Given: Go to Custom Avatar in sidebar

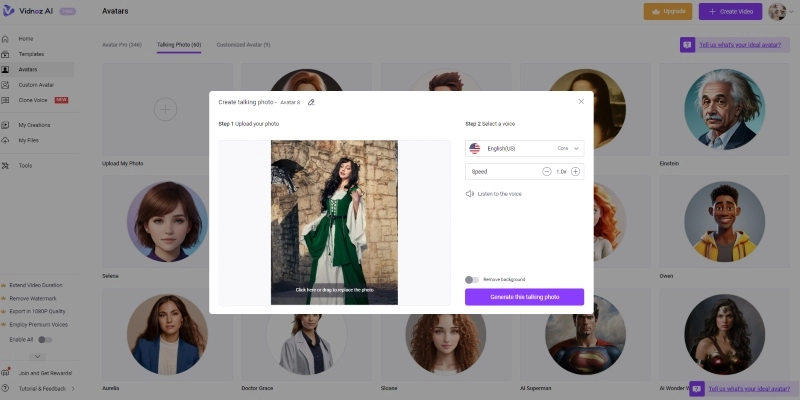Looking at the screenshot, I should tap(36, 85).
